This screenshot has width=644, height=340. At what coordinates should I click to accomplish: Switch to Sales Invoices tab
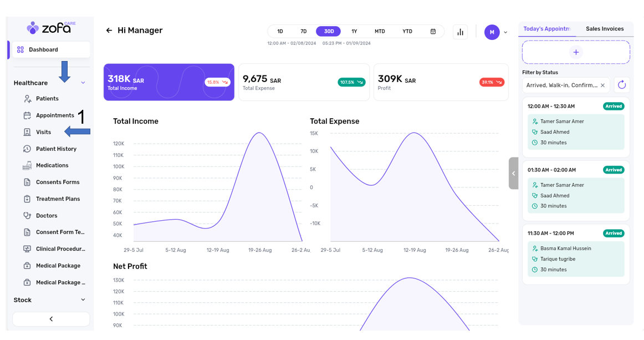click(605, 29)
